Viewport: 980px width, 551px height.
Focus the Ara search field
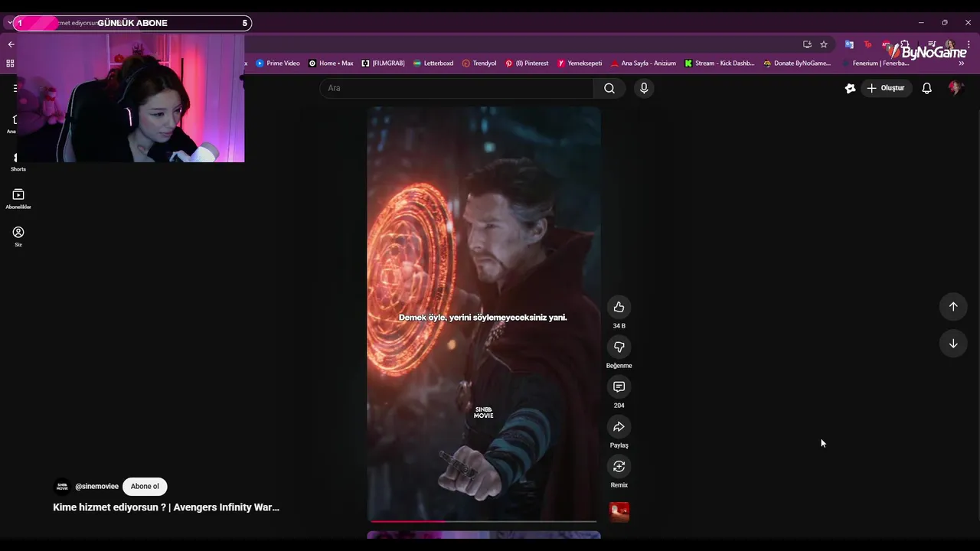[456, 88]
